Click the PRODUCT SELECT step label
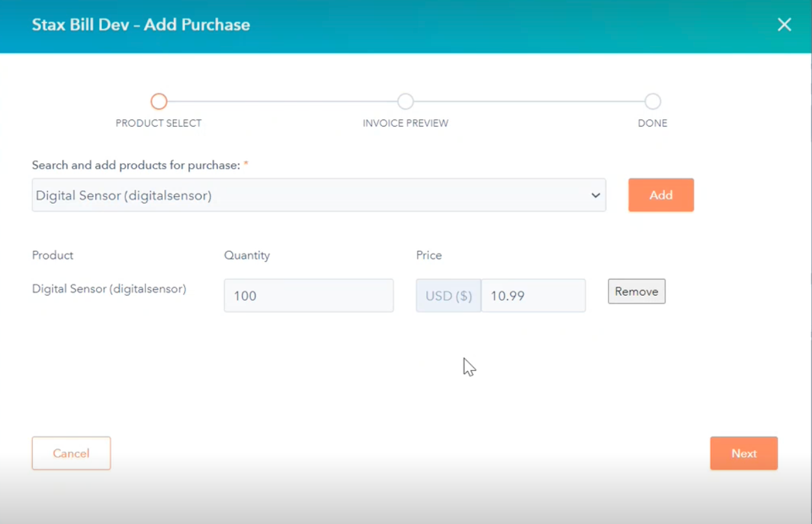Image resolution: width=812 pixels, height=524 pixels. click(x=158, y=123)
